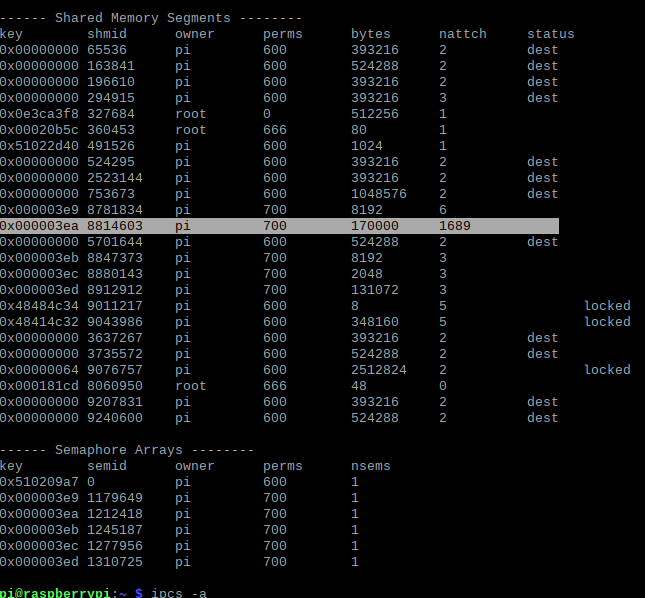Select semid value 1179649
The image size is (645, 598).
pos(115,498)
